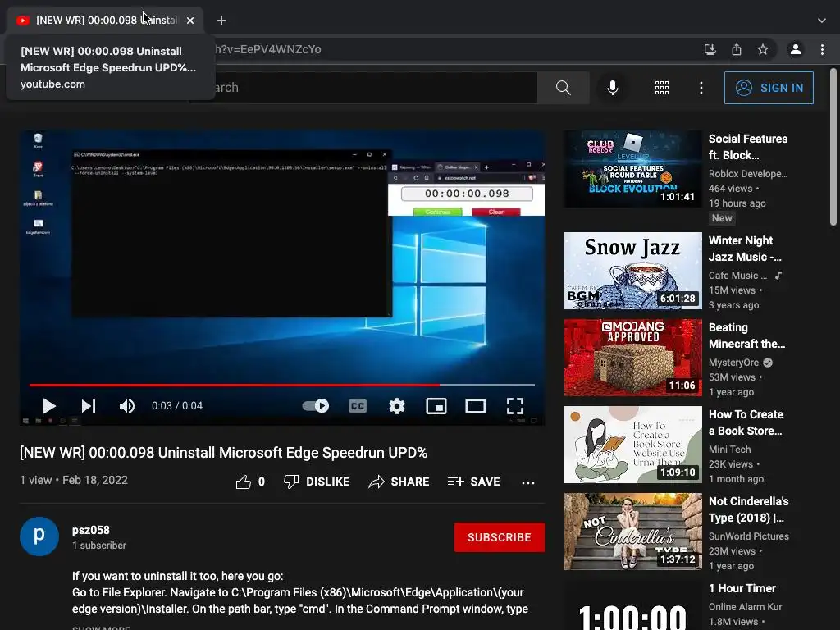Open 1 Hour Timer title
The width and height of the screenshot is (840, 630).
click(x=742, y=588)
